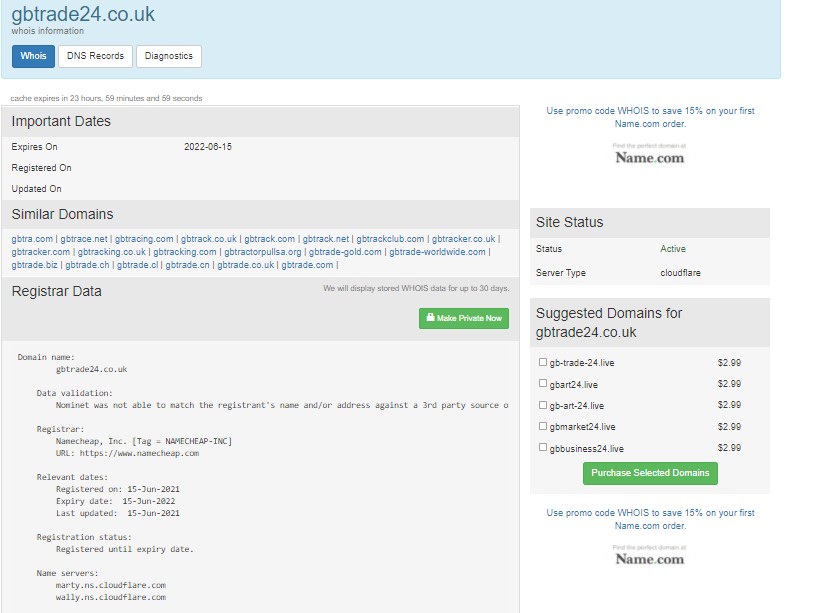The width and height of the screenshot is (833, 613).
Task: Click the lock icon on Make Private Now
Action: click(430, 317)
